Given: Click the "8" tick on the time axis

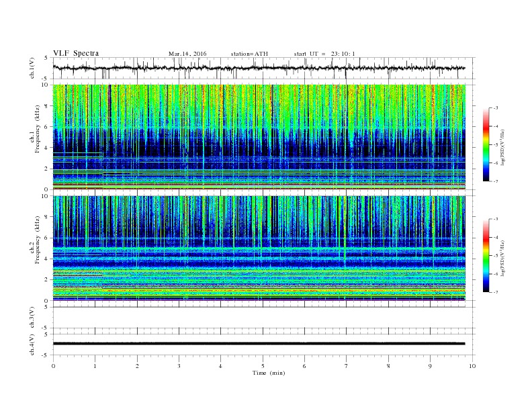Looking at the screenshot, I should pos(388,366).
